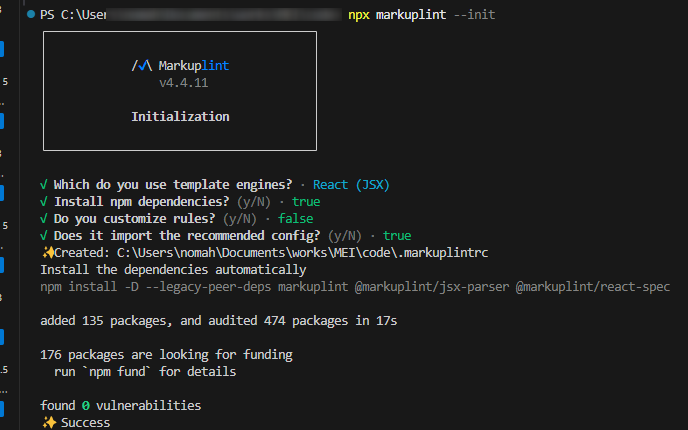
Task: Click markuplint in the npx command line
Action: (x=411, y=15)
